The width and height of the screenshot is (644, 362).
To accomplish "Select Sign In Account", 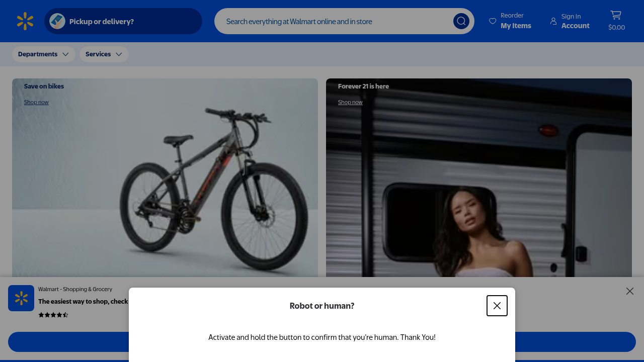I will 575,21.
